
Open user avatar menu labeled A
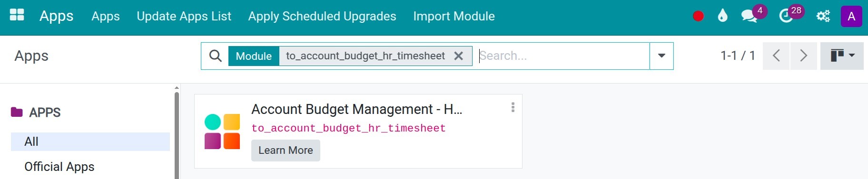(x=851, y=17)
